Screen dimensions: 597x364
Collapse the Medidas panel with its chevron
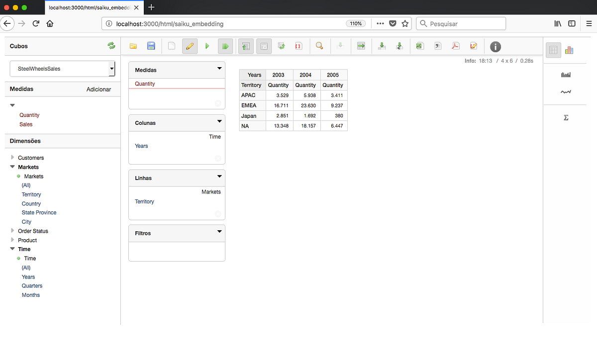(x=219, y=69)
